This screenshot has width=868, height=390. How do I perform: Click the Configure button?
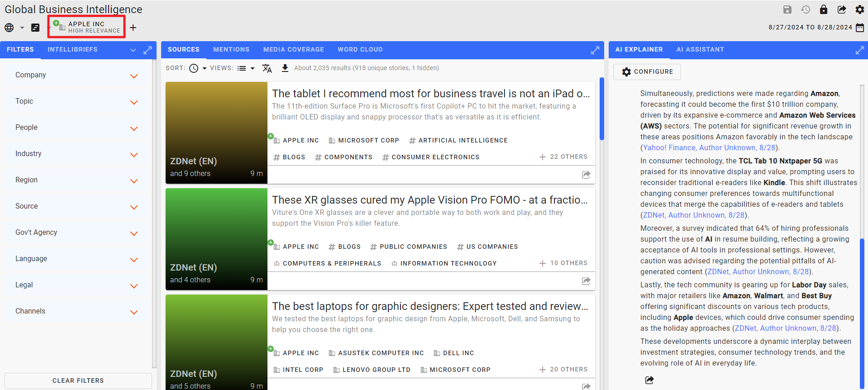click(647, 71)
